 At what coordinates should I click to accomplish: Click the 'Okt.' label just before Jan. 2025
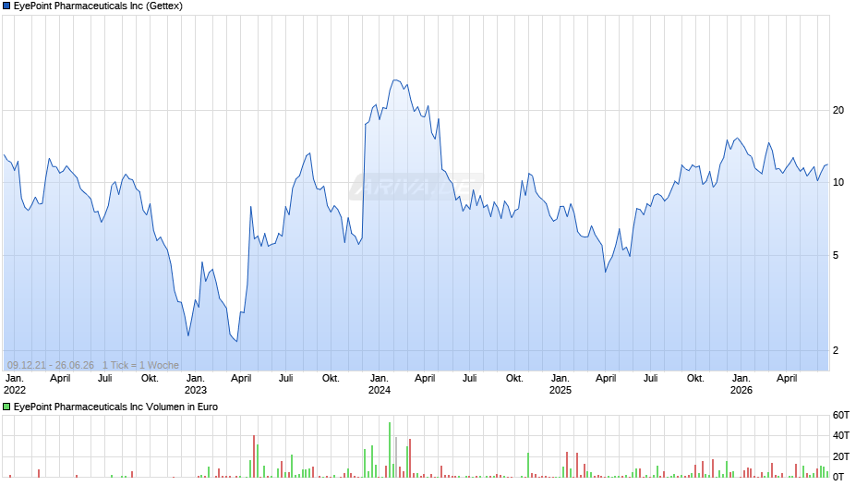coord(514,379)
